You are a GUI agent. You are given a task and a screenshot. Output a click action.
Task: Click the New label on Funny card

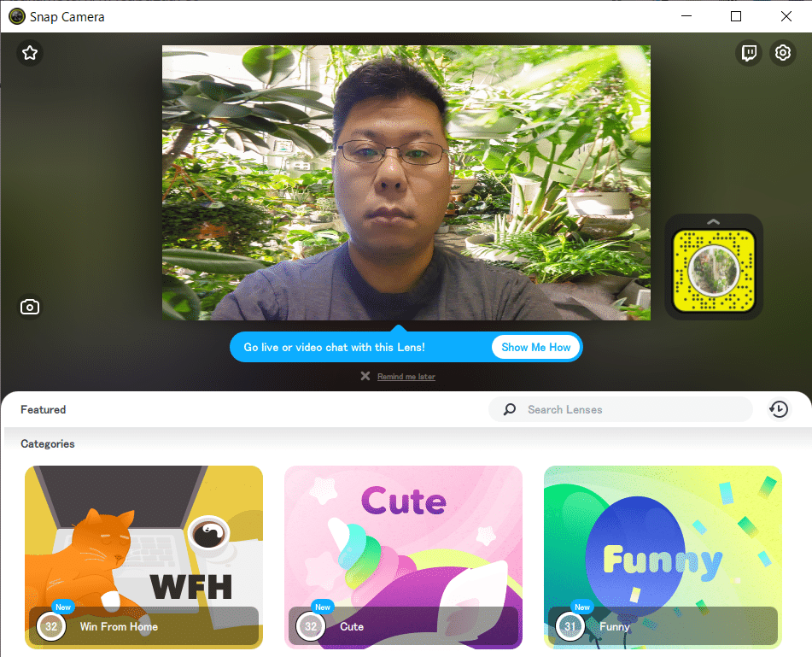(582, 607)
